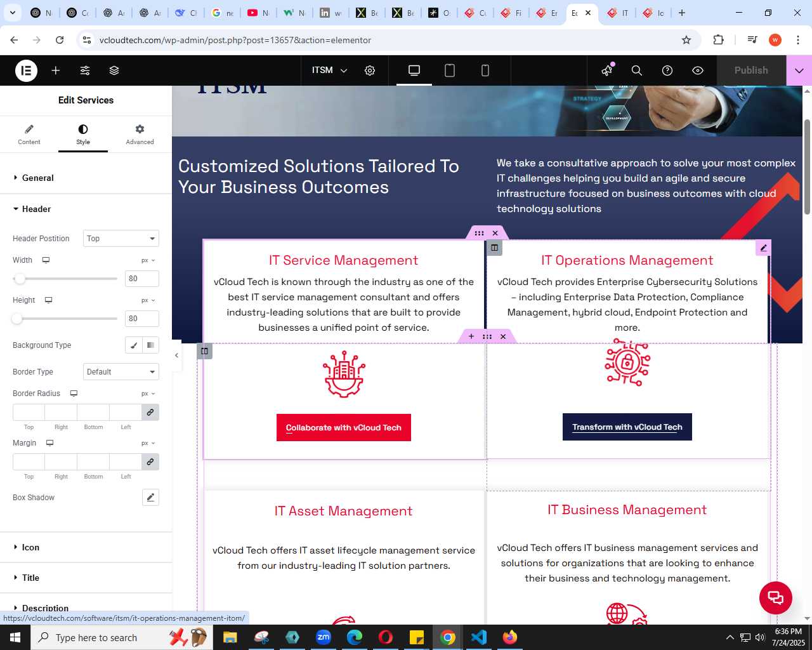The height and width of the screenshot is (650, 812).
Task: Select column handle on Operations card
Action: pos(494,248)
